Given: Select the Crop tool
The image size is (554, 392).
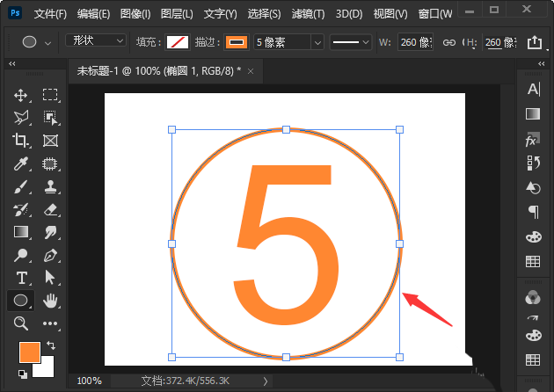Looking at the screenshot, I should coord(21,140).
